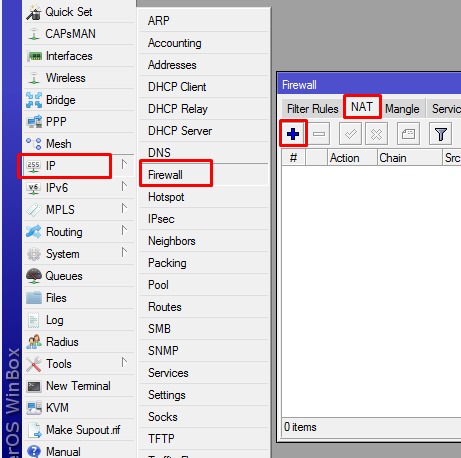Image resolution: width=461 pixels, height=458 pixels.
Task: Open IPsec in the IP submenu
Action: pos(204,219)
